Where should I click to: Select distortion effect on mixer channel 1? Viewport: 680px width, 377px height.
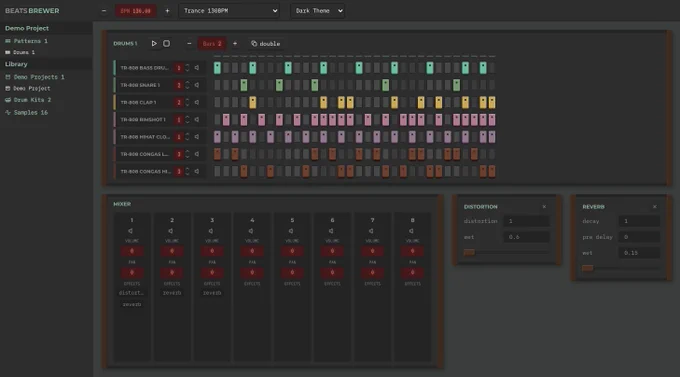[x=131, y=293]
